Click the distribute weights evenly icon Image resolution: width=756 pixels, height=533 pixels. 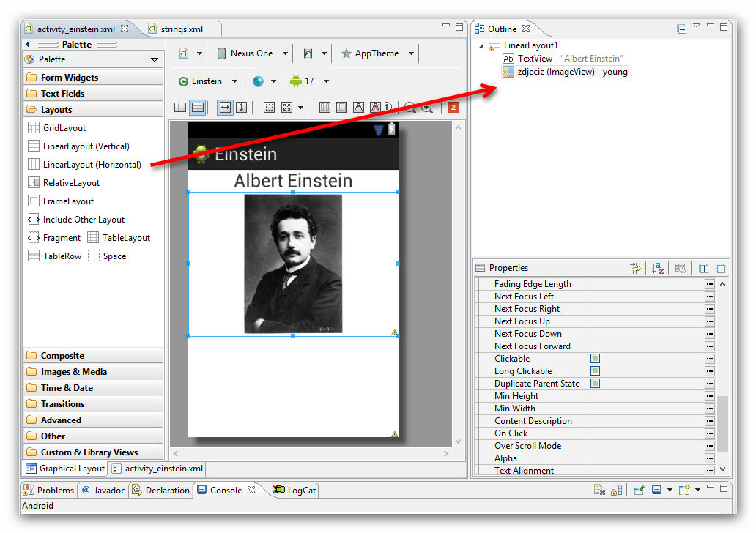pos(325,107)
